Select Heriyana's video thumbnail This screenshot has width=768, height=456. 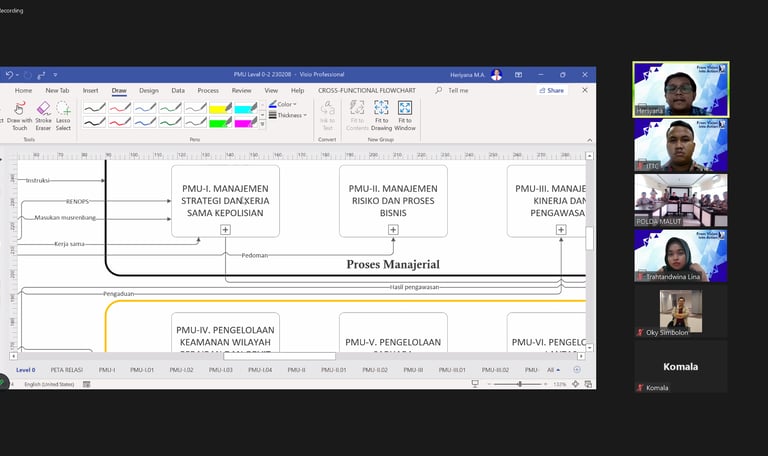click(x=681, y=89)
